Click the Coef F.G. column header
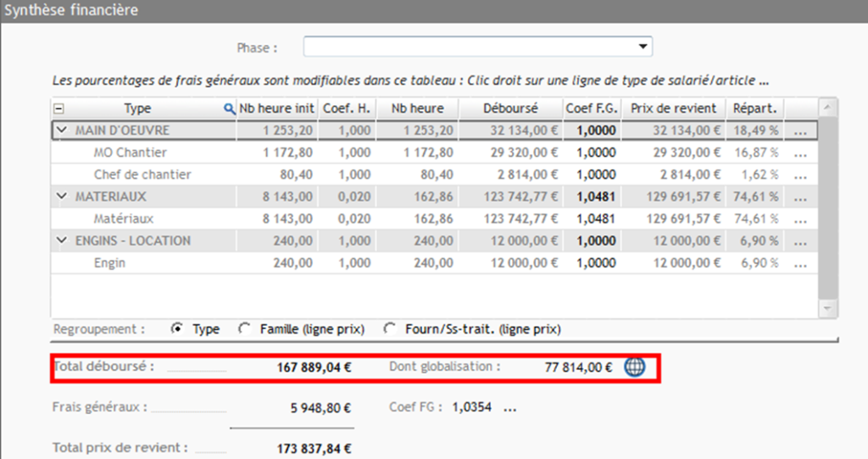868x459 pixels. 591,108
